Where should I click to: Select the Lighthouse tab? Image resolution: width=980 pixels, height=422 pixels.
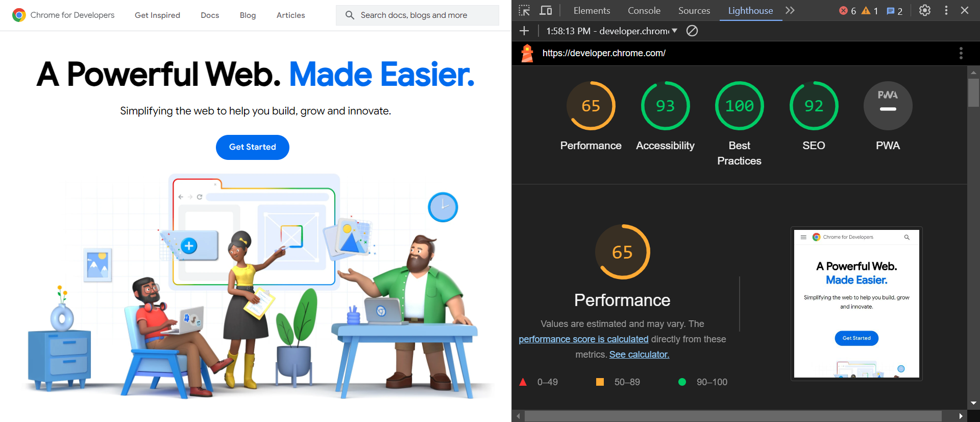[x=750, y=11]
